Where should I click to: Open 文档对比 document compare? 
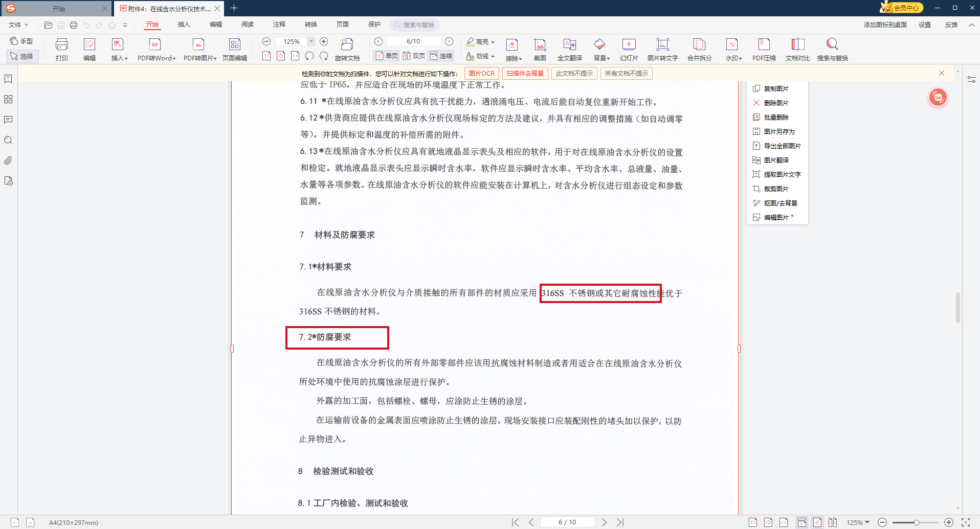(797, 50)
